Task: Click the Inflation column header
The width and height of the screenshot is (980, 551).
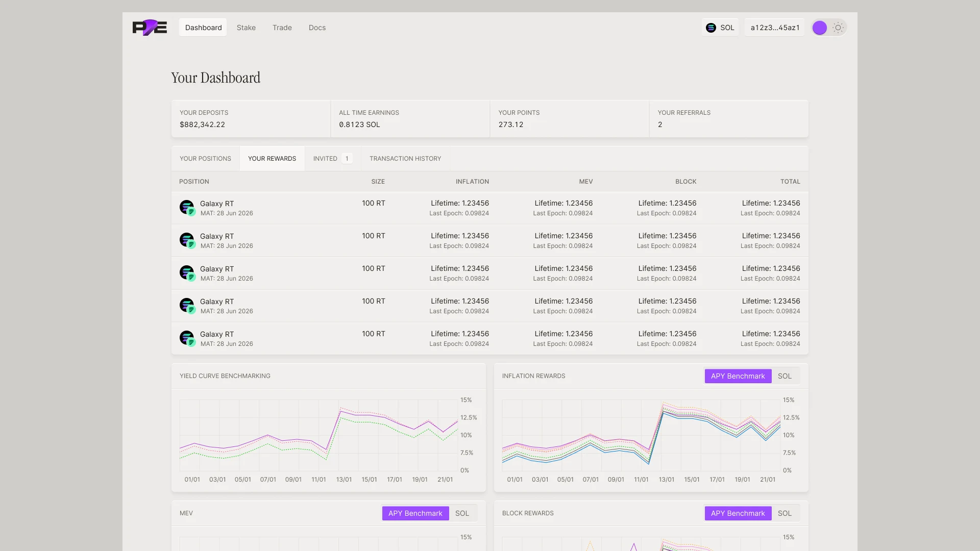Action: pos(472,182)
